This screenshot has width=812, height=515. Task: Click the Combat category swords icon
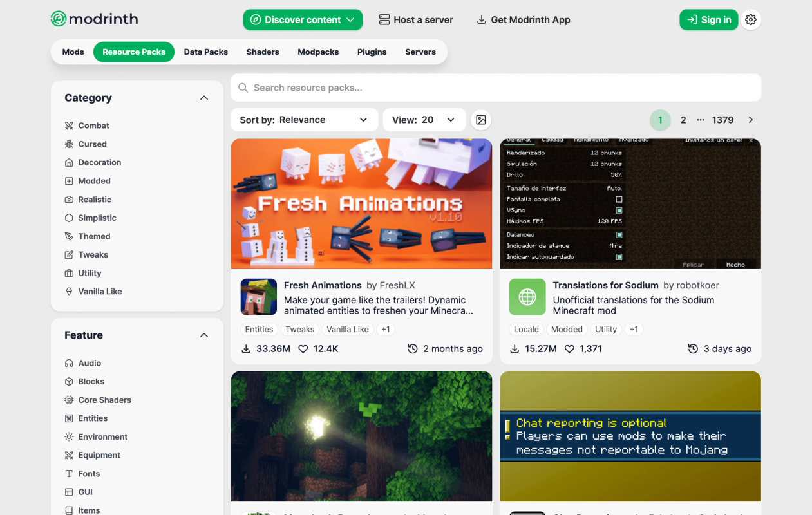69,126
